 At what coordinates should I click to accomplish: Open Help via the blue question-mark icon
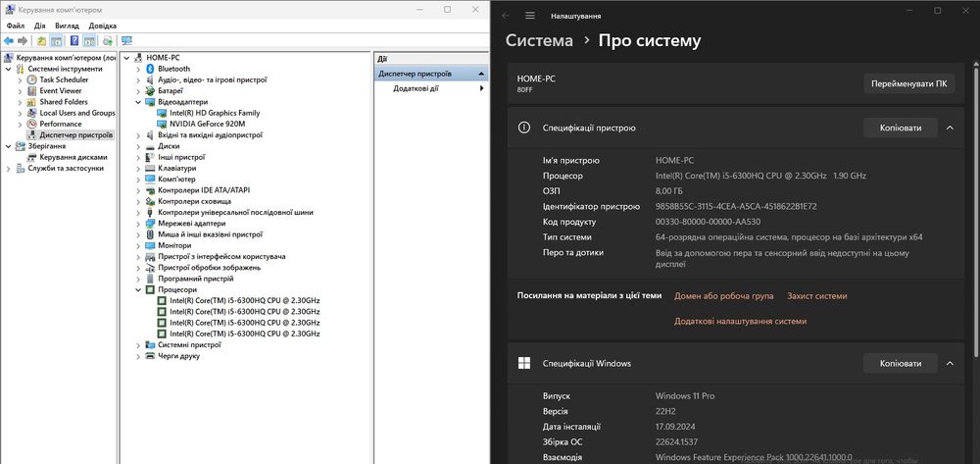(74, 40)
